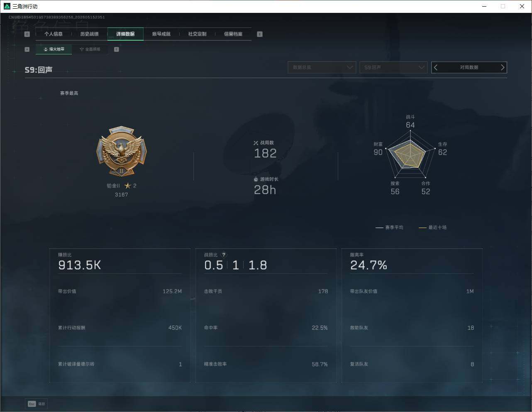Screen dimensions: 532x412
Task: Click the 对局数据 selector label
Action: [469, 67]
